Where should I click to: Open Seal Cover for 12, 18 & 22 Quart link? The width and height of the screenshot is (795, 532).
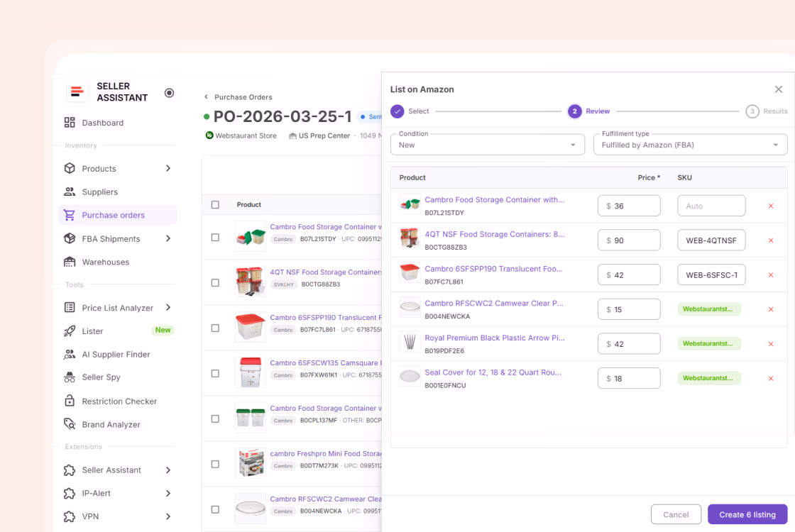coord(493,372)
